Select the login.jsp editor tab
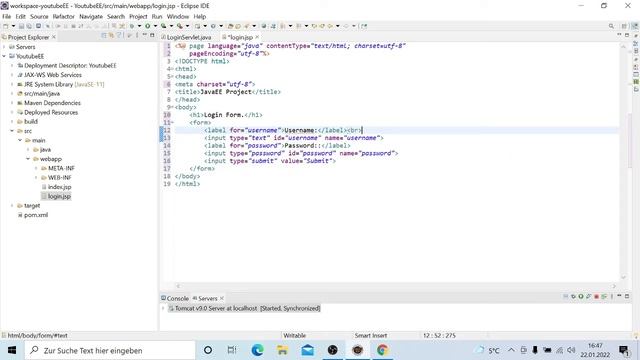Image resolution: width=640 pixels, height=360 pixels. tap(239, 37)
